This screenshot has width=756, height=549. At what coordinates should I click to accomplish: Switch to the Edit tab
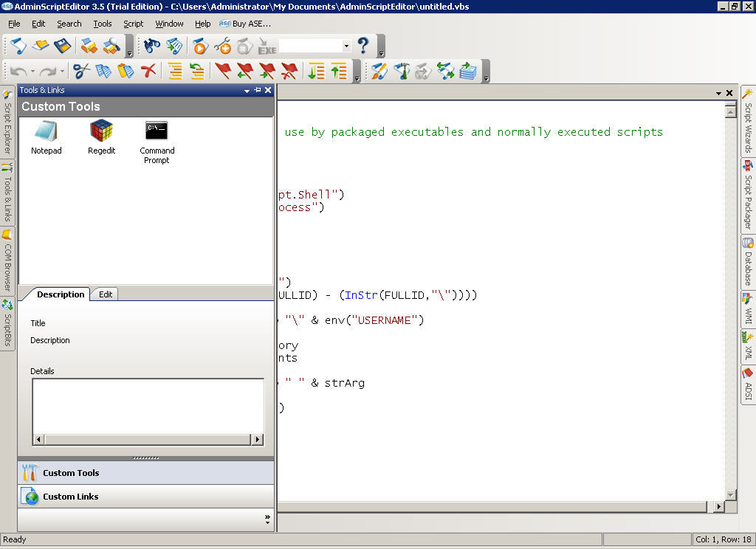click(x=105, y=294)
